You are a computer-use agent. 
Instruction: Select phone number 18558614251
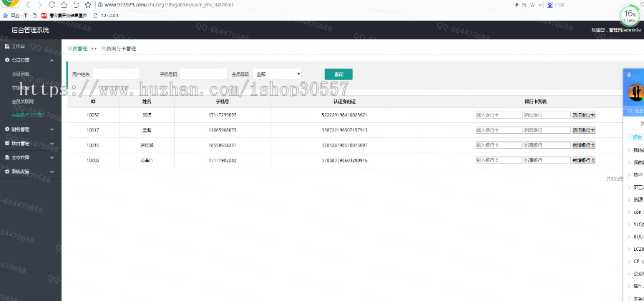point(223,145)
